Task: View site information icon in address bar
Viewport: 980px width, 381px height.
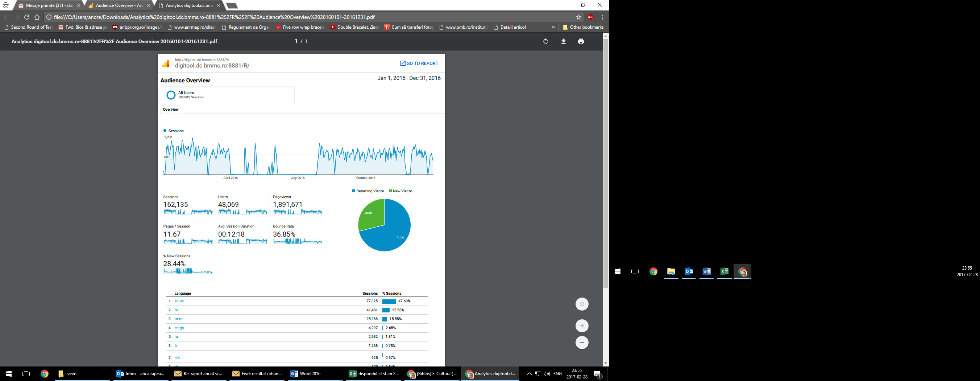Action: tap(49, 17)
